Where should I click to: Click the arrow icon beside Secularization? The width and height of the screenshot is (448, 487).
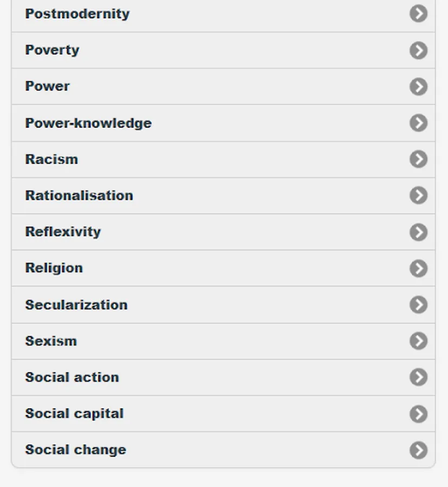(418, 305)
